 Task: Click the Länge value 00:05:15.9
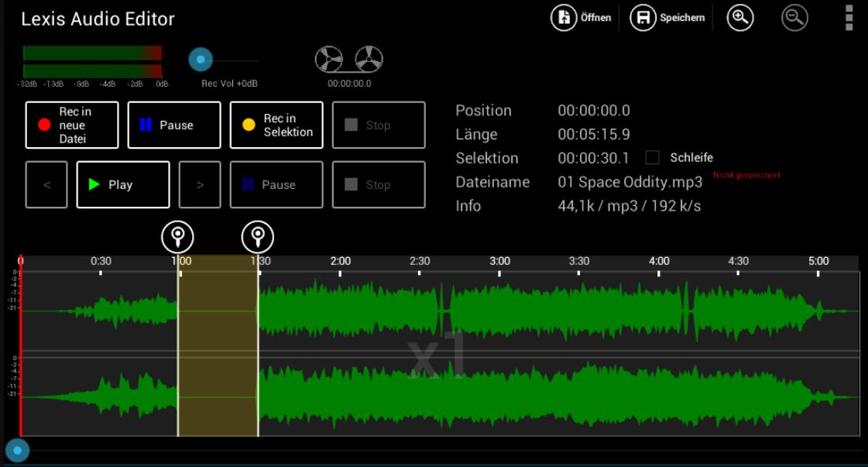coord(594,134)
